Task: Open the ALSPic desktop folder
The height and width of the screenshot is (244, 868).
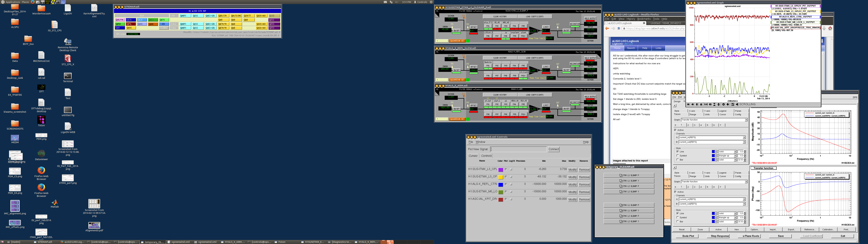Action: coord(15,23)
